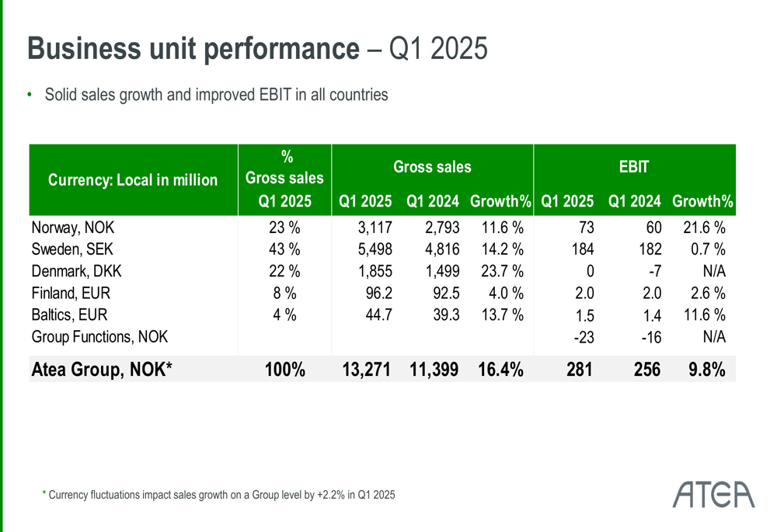Click Sweden gross sales value '5,498'
The height and width of the screenshot is (532, 777).
tap(375, 249)
